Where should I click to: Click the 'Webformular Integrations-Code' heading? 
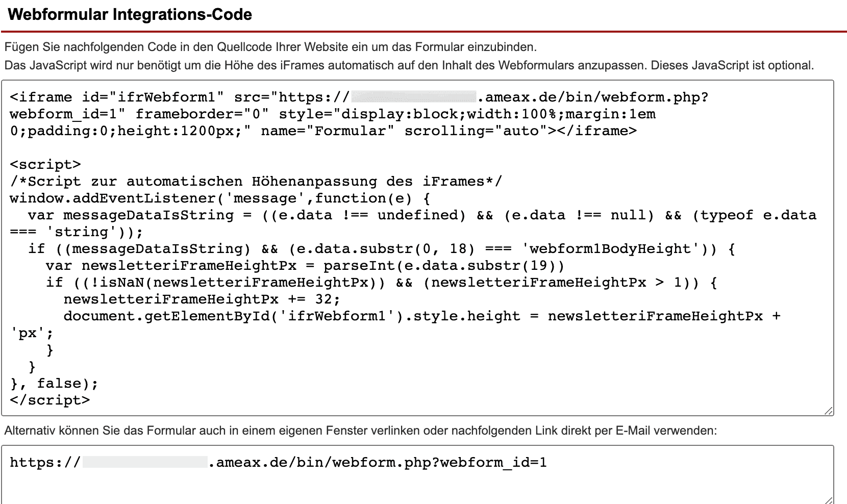(130, 14)
